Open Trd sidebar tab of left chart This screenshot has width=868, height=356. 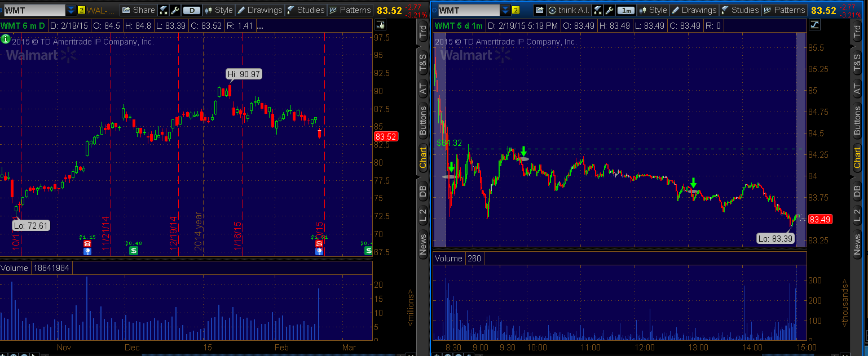coord(423,32)
